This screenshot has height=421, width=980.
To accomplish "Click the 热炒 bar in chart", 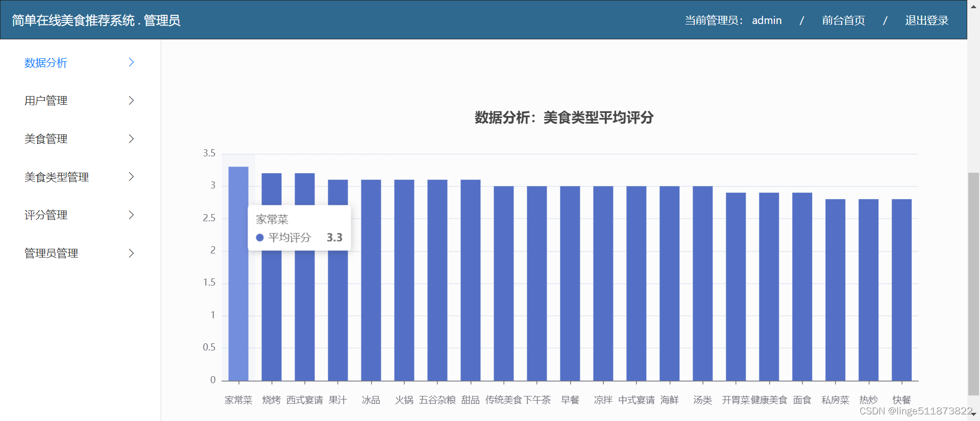I will point(869,290).
